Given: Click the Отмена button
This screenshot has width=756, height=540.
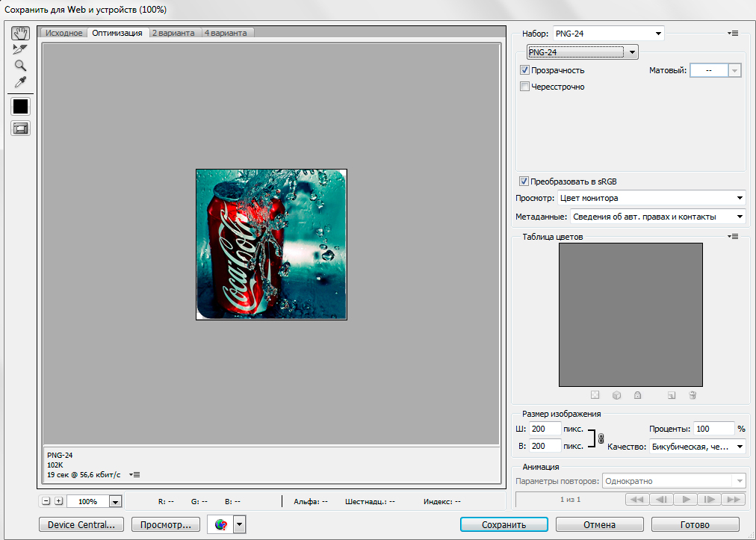Looking at the screenshot, I should (x=599, y=524).
